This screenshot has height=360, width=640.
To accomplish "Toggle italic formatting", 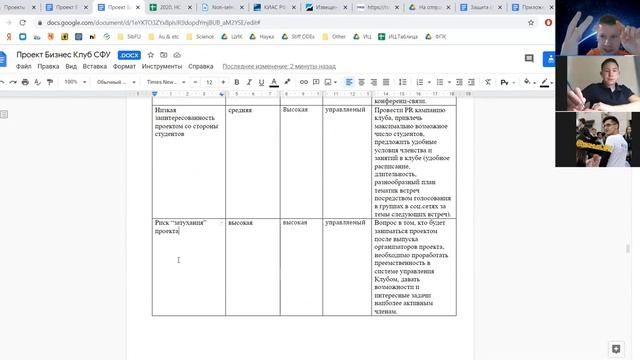I will point(249,82).
